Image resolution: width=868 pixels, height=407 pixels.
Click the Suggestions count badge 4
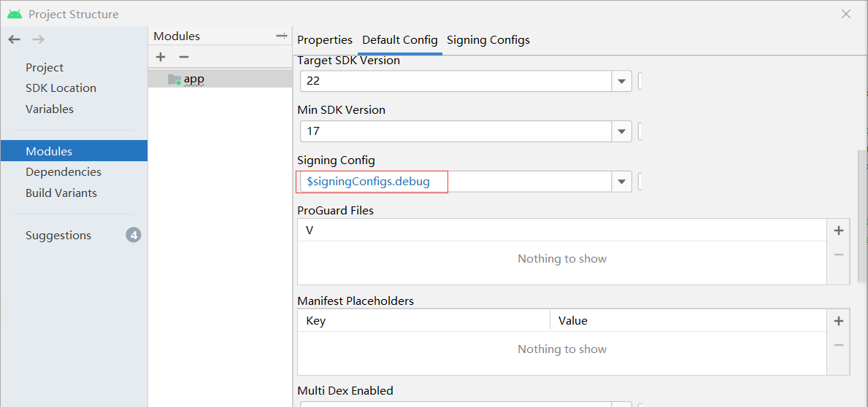tap(134, 235)
